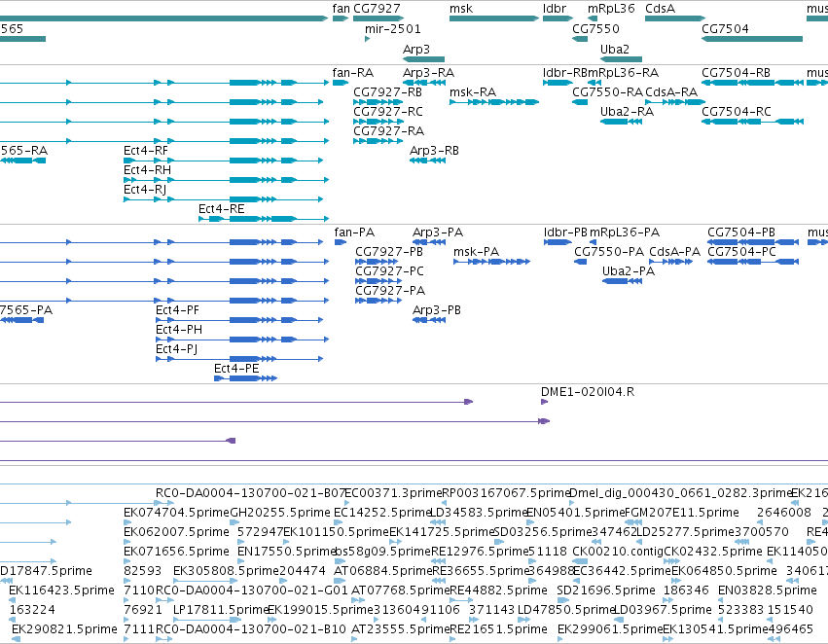
Task: Click the EK074704.5prime EST label
Action: pyautogui.click(x=176, y=513)
